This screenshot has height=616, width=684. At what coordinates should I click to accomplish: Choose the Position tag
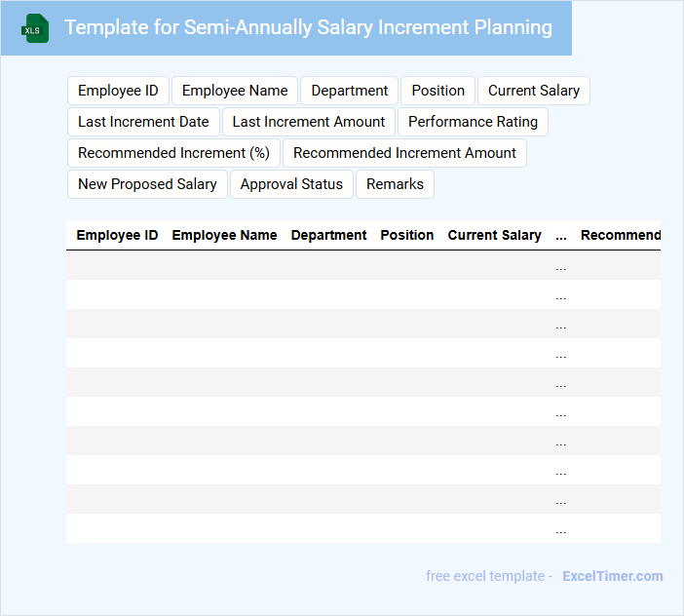click(x=437, y=91)
